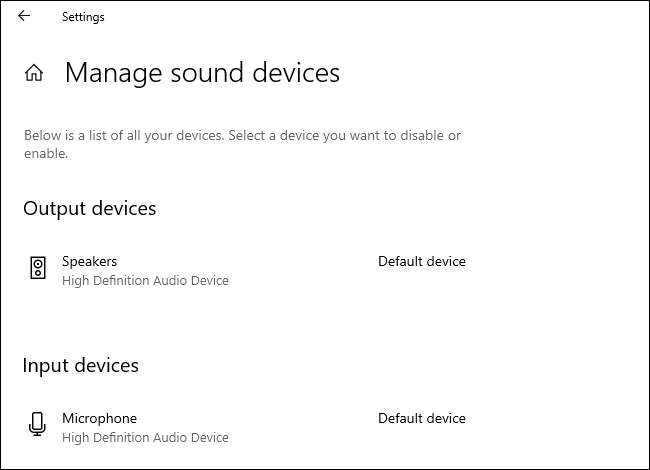This screenshot has height=470, width=650.
Task: Click the Output devices section heading
Action: click(89, 208)
